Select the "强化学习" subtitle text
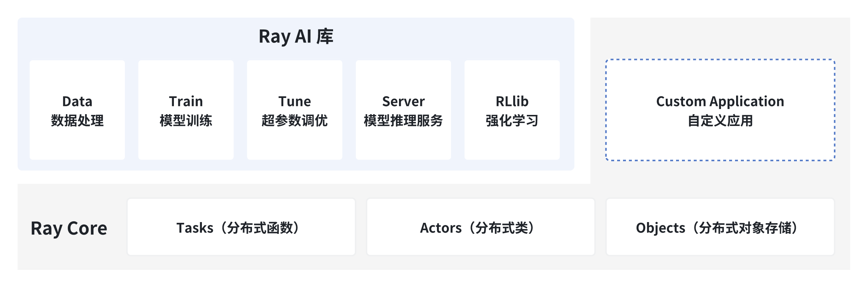 pyautogui.click(x=512, y=121)
